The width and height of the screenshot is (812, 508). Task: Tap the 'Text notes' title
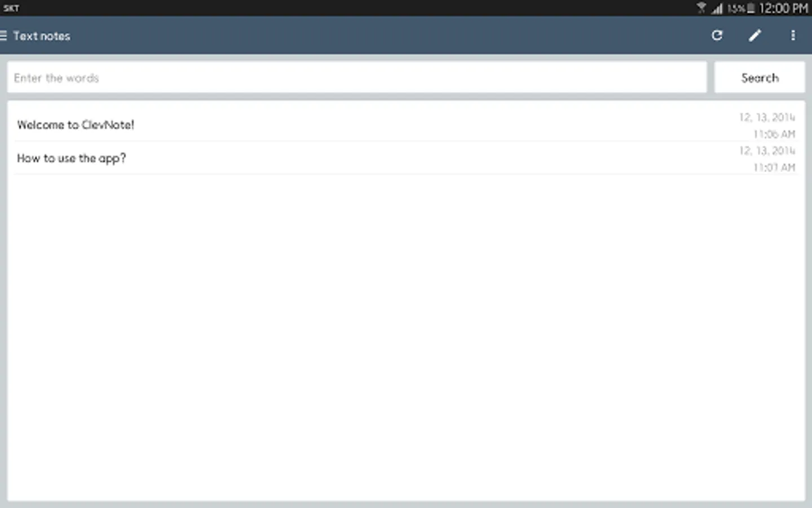(x=42, y=36)
